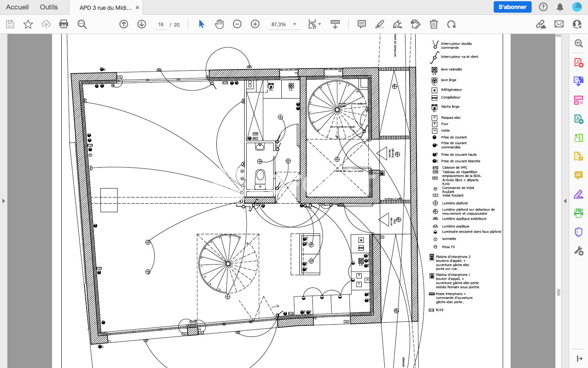Collapse the right tools pane arrow
588x368 pixels.
point(565,201)
